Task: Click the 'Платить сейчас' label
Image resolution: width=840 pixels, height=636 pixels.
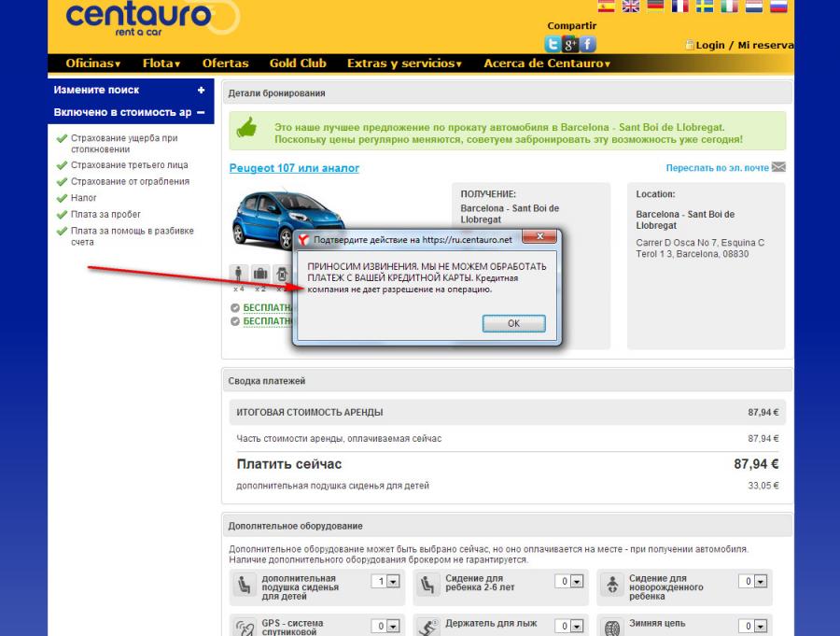Action: point(289,464)
